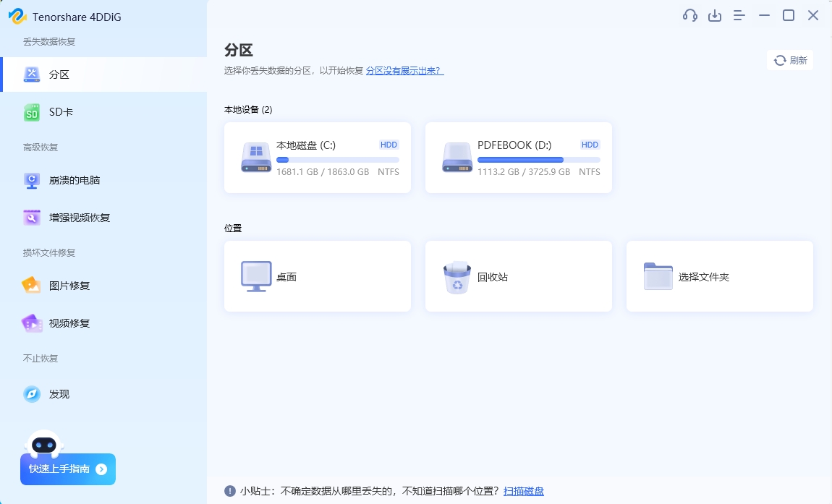
Task: Click the robot mascot icon
Action: coord(44,445)
